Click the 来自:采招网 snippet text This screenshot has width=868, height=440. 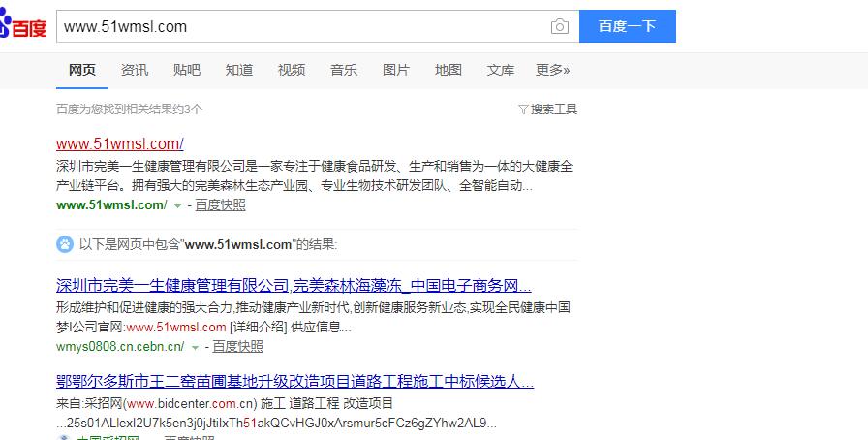[x=224, y=403]
